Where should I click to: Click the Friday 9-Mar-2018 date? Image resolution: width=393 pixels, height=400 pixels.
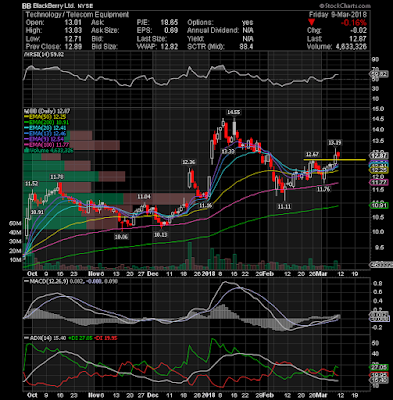click(x=337, y=15)
